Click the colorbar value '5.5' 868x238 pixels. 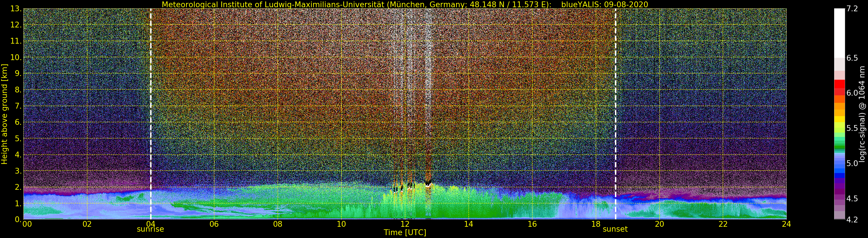point(852,128)
